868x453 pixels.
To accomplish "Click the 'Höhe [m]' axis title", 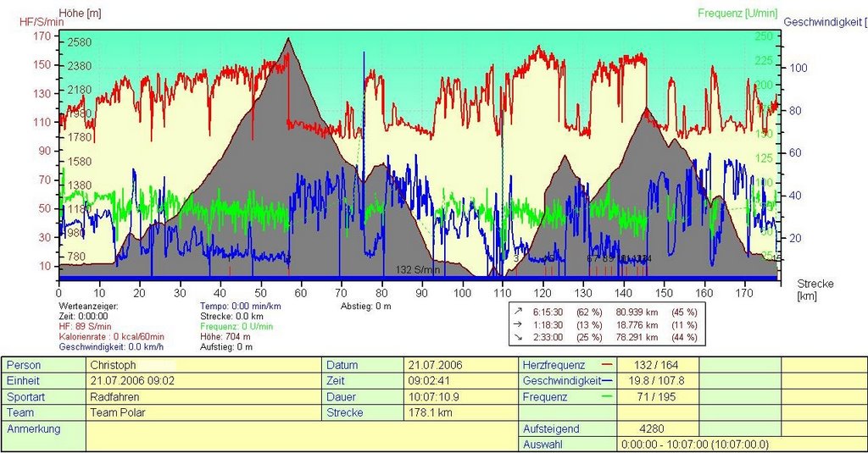I will (80, 12).
